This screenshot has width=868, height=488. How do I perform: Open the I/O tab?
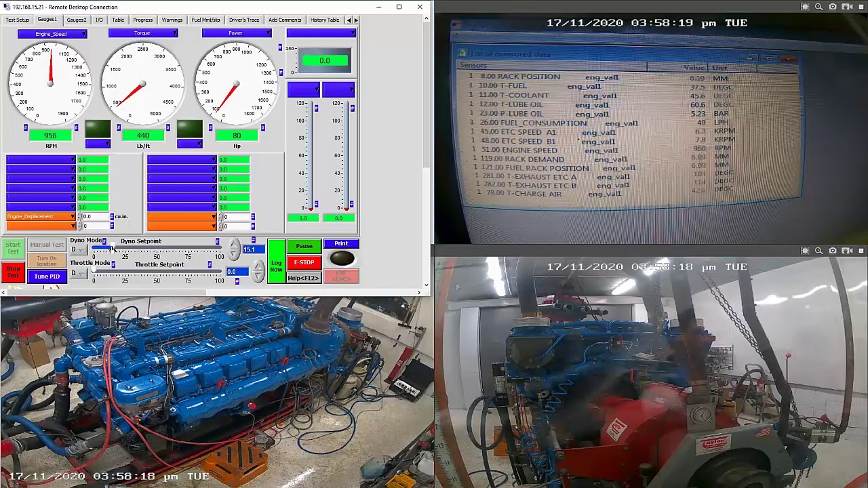coord(99,20)
